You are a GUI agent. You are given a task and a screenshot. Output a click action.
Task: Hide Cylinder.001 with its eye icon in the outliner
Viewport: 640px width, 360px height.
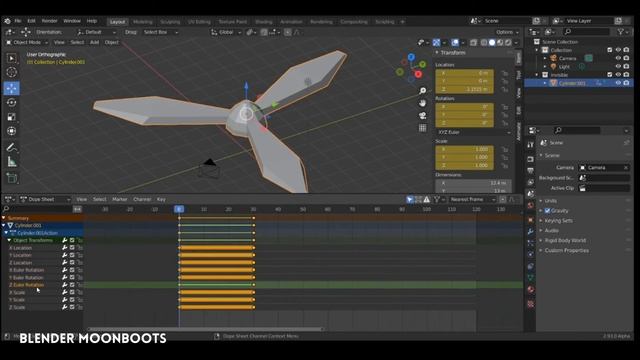[618, 83]
